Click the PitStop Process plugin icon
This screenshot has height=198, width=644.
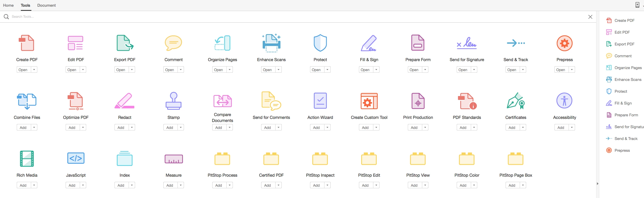pos(222,159)
